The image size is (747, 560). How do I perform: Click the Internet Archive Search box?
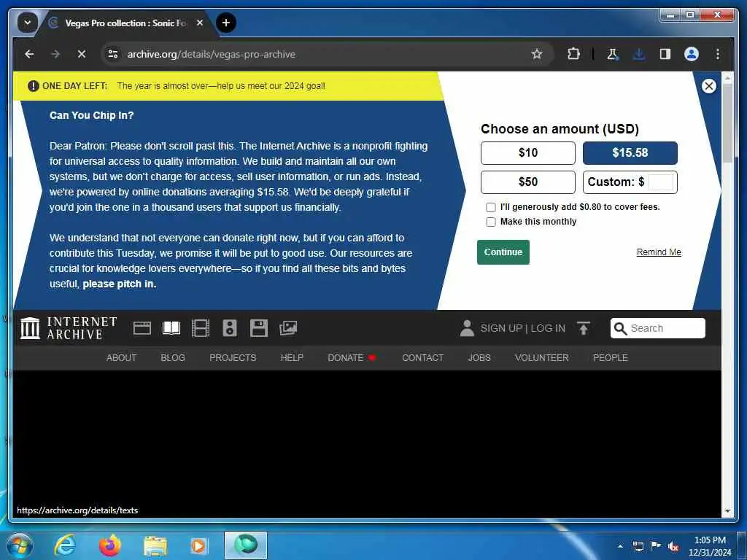[x=657, y=328]
